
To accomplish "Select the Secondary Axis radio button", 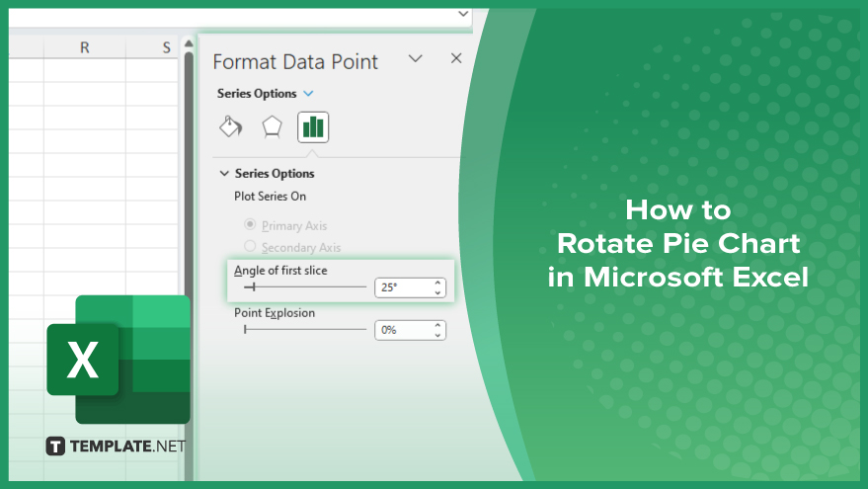I will pos(250,246).
